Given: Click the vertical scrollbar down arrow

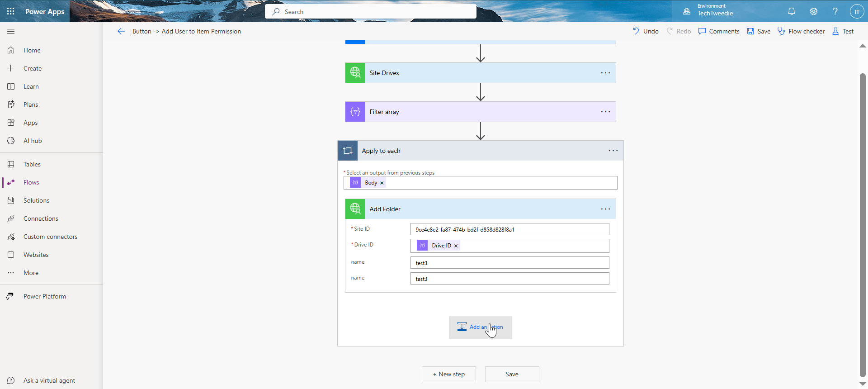Looking at the screenshot, I should 863,384.
